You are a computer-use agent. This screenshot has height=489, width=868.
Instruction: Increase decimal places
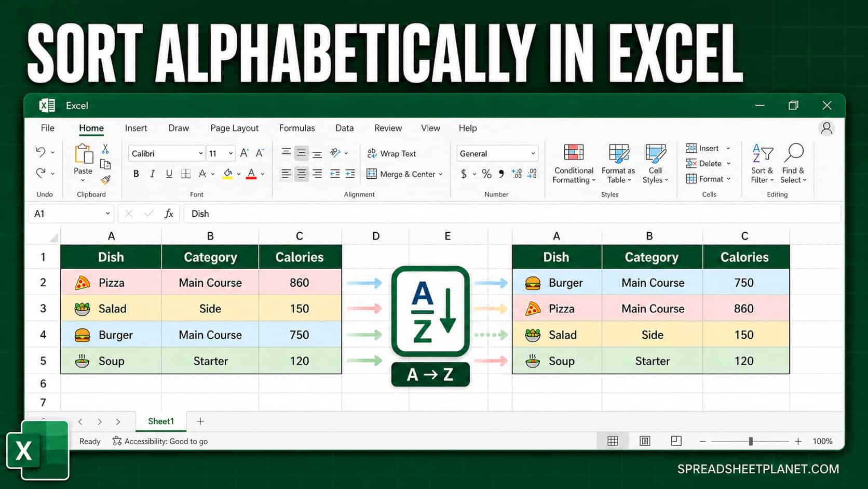pyautogui.click(x=517, y=174)
